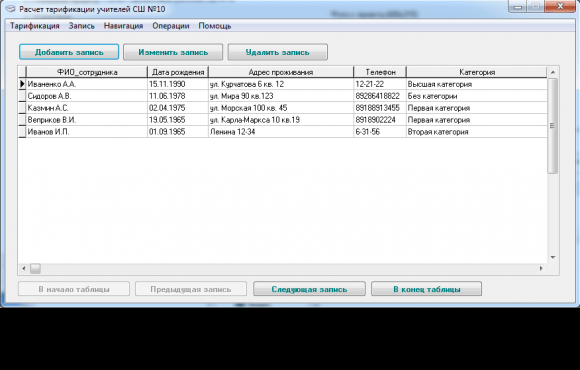Open the Операции menu
Viewport: 580px width, 370px height.
tap(171, 26)
